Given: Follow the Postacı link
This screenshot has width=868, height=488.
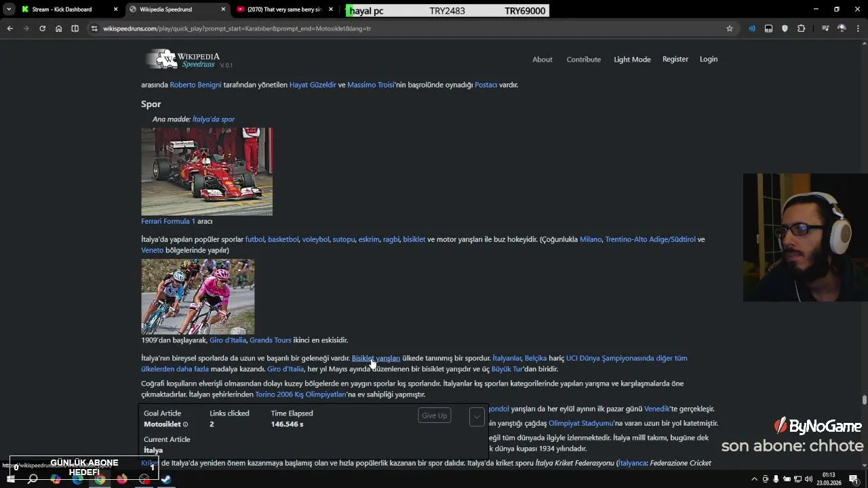Looking at the screenshot, I should 486,85.
